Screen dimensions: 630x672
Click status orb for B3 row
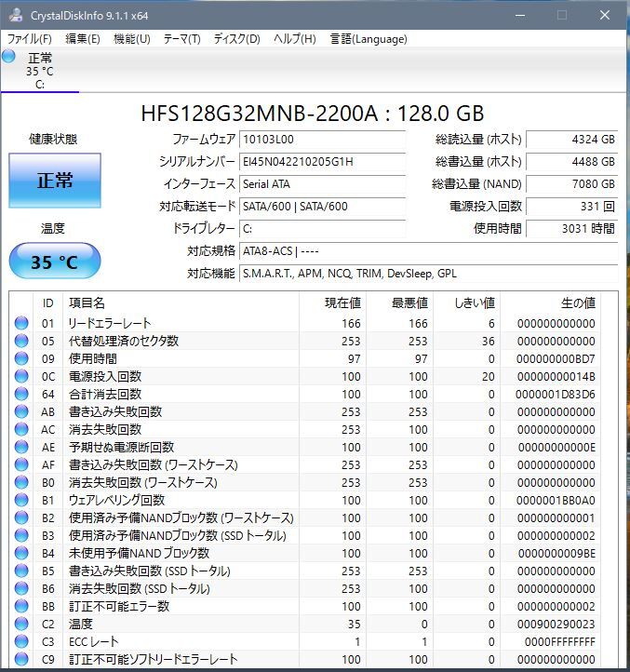point(21,535)
